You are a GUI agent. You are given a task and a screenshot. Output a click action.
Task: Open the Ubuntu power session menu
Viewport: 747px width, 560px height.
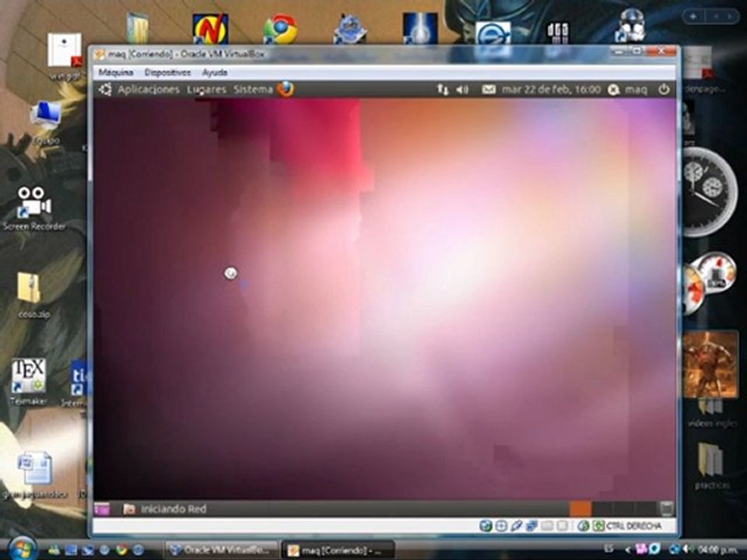point(664,89)
